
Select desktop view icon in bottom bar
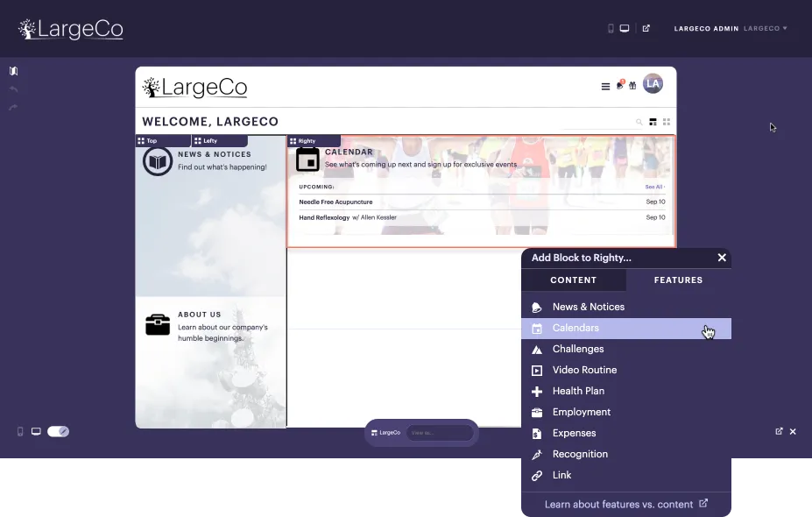point(36,431)
